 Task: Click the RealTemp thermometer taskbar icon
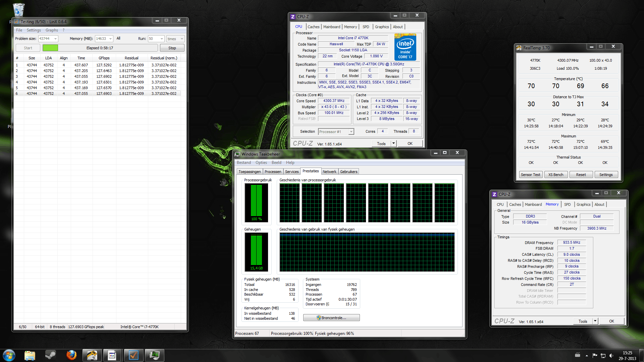[x=92, y=355]
